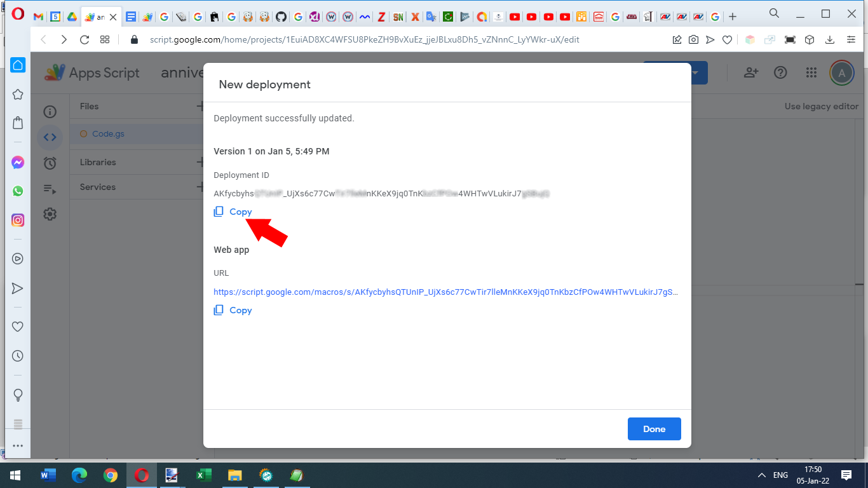This screenshot has height=488, width=868.
Task: Click the Apps Script logo
Action: pyautogui.click(x=92, y=72)
